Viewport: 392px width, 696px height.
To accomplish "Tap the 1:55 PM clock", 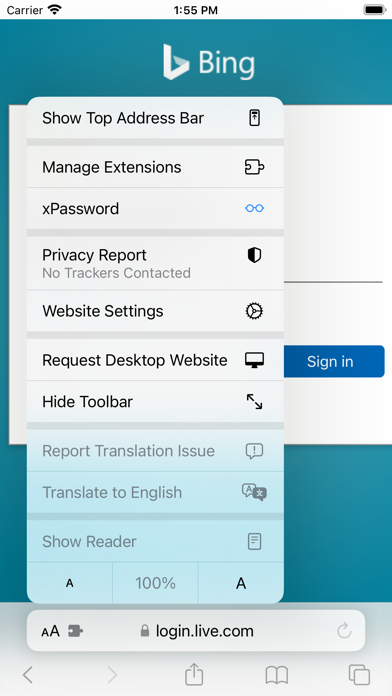I will (x=196, y=10).
